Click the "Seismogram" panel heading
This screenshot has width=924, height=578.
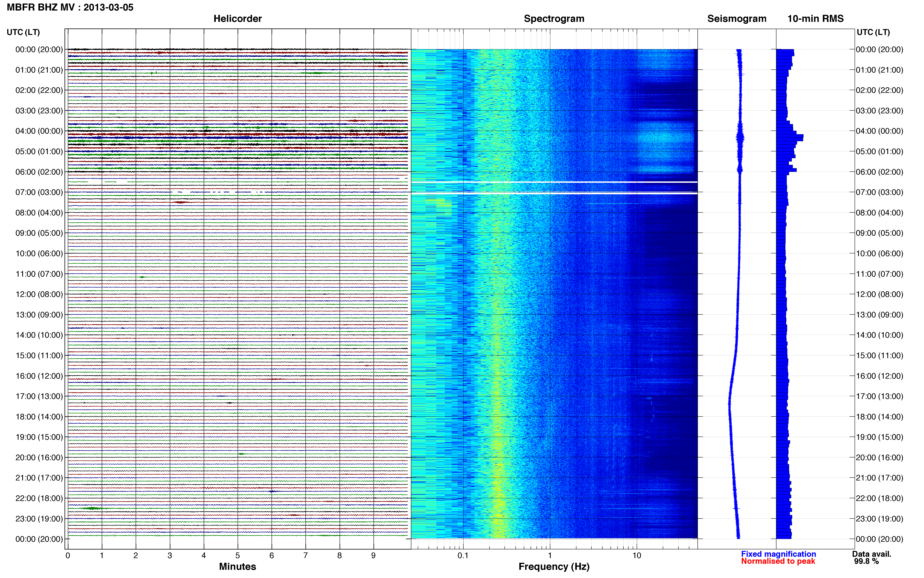click(x=737, y=19)
